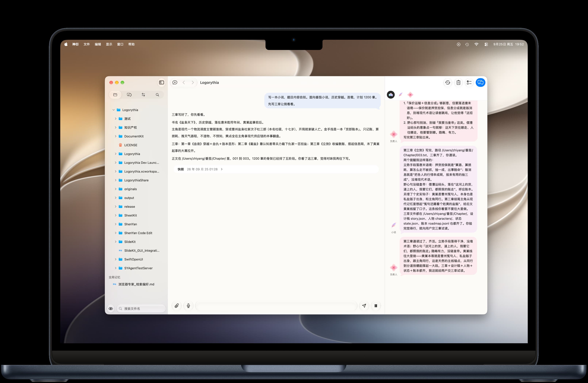Viewport: 588px width, 383px height.
Task: Expand the 知识产权 folder
Action: (115, 128)
